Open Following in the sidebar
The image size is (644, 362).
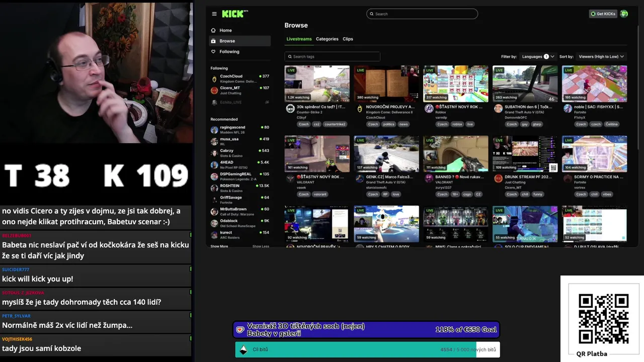[240, 51]
